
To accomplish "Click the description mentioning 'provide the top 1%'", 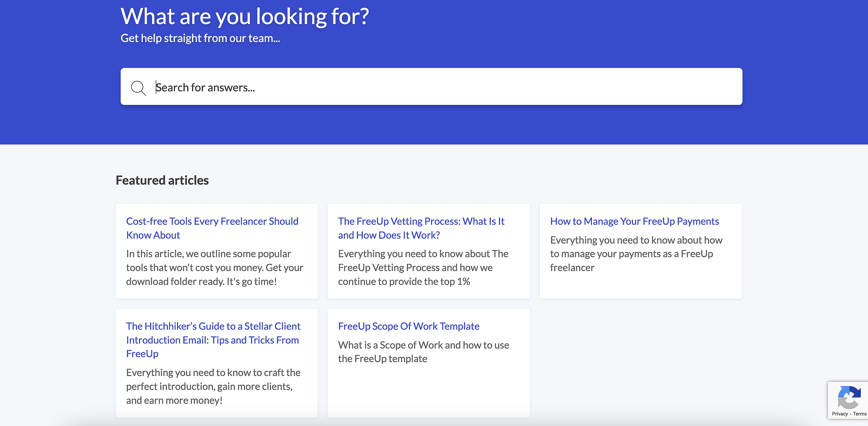I will point(423,267).
